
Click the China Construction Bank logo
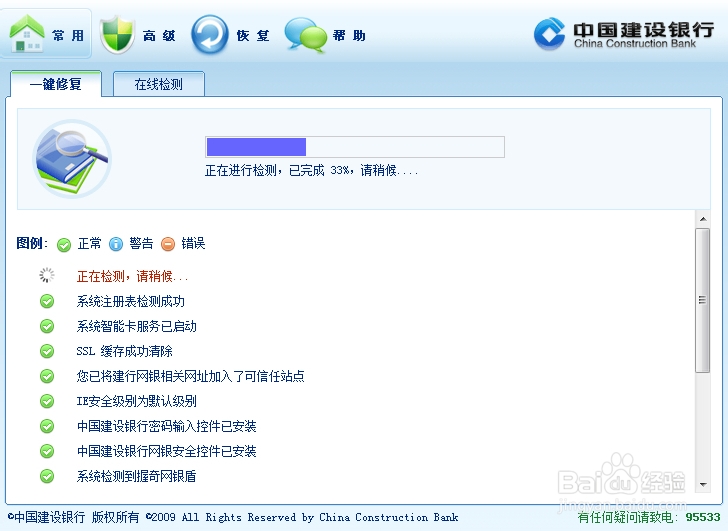(624, 33)
